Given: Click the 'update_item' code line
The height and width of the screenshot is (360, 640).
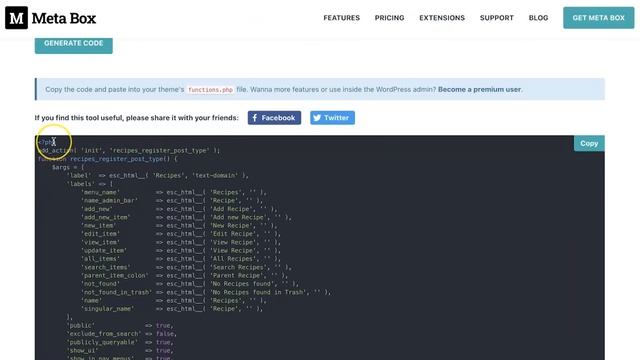Looking at the screenshot, I should click(181, 251).
